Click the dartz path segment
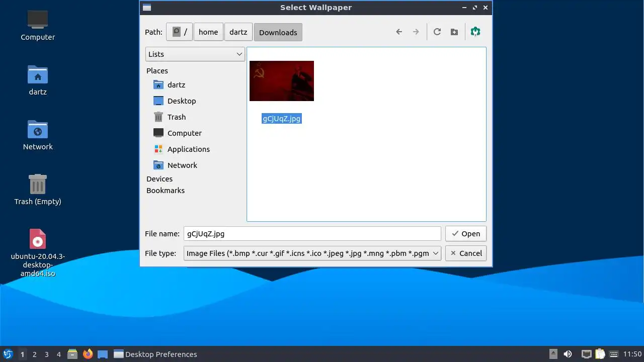 (238, 32)
